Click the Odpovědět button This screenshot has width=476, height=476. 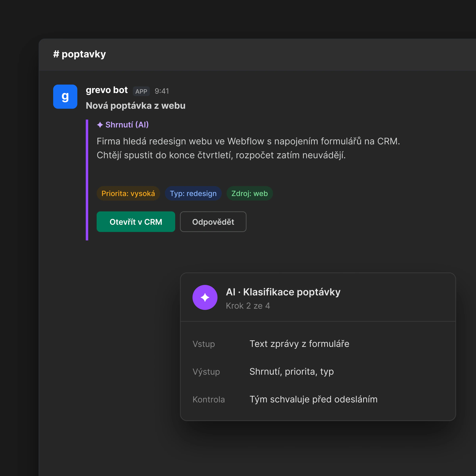click(213, 222)
